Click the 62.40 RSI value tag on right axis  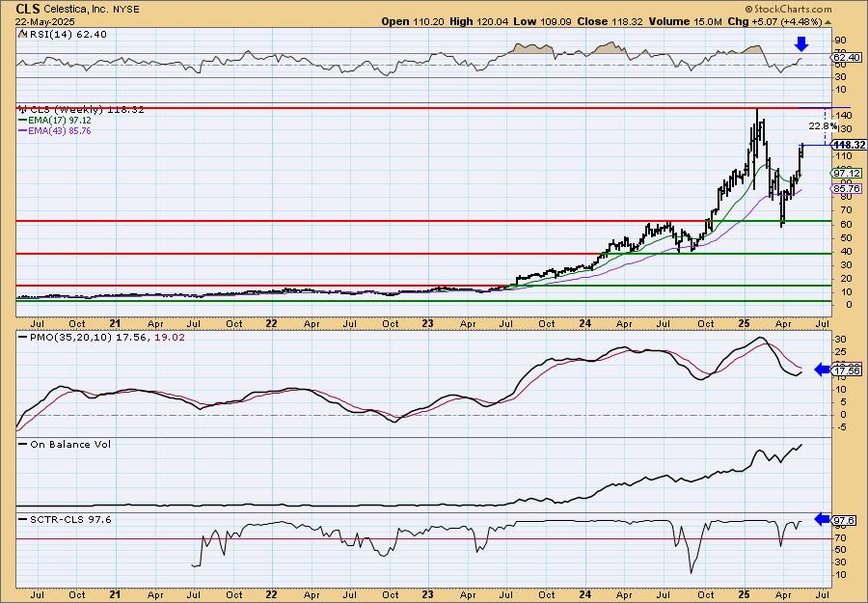pos(846,58)
